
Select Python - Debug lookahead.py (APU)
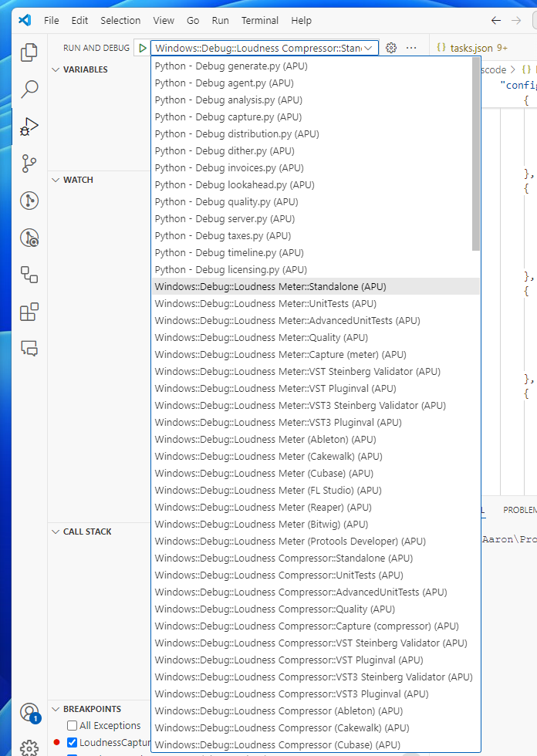click(x=316, y=184)
